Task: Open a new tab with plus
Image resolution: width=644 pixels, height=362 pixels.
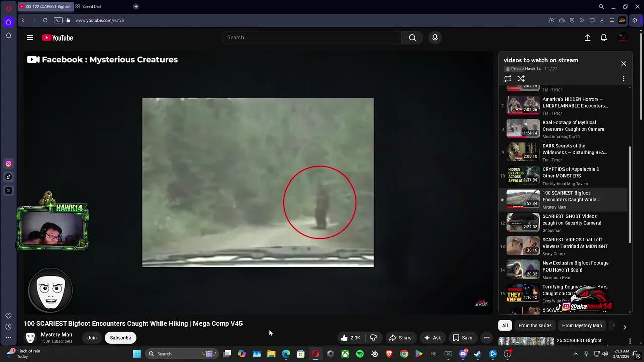Action: pyautogui.click(x=136, y=6)
